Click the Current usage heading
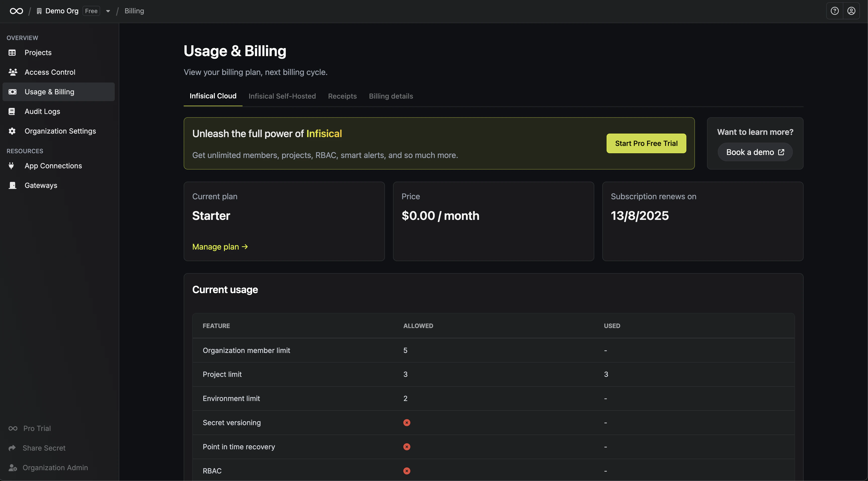The width and height of the screenshot is (868, 481). 225,290
